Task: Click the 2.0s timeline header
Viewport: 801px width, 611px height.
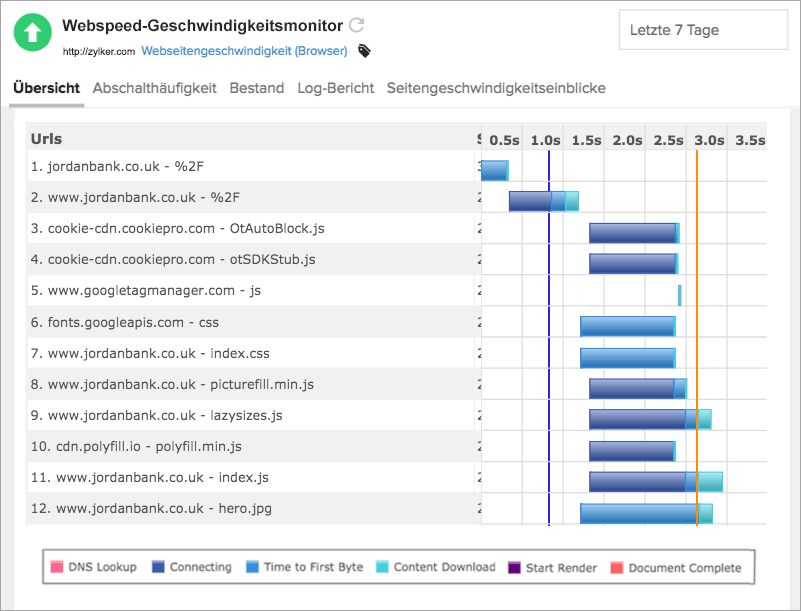Action: [x=627, y=140]
